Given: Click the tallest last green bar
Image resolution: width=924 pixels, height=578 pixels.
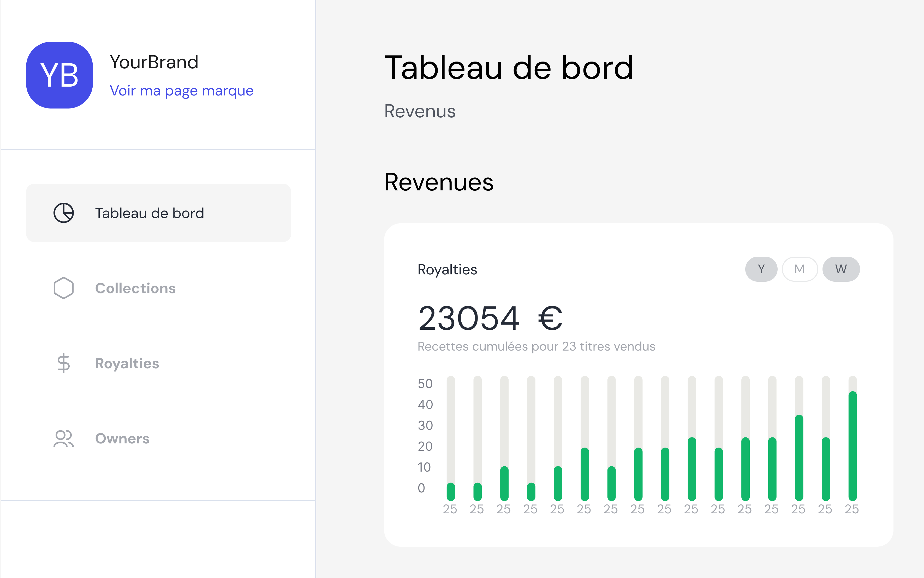Looking at the screenshot, I should pyautogui.click(x=852, y=446).
